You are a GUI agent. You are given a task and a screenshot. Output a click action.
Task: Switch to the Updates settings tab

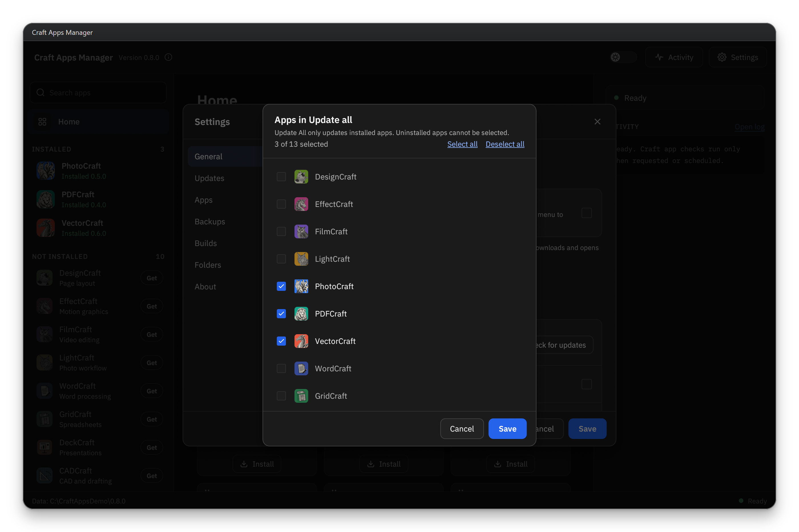tap(225, 178)
